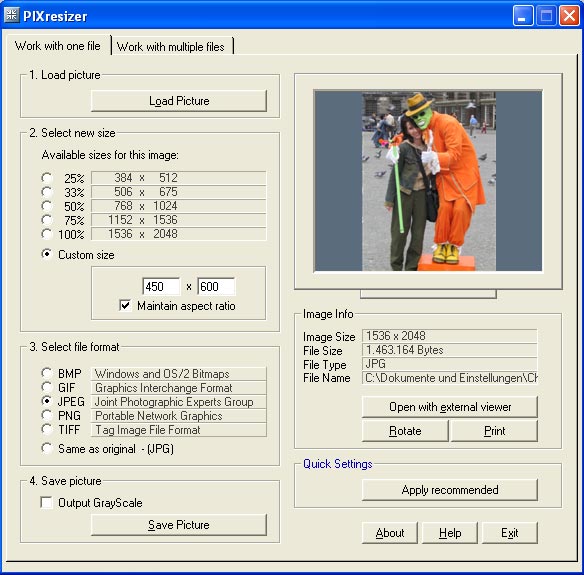Image resolution: width=584 pixels, height=575 pixels.
Task: Click the Exit button
Action: pyautogui.click(x=510, y=533)
